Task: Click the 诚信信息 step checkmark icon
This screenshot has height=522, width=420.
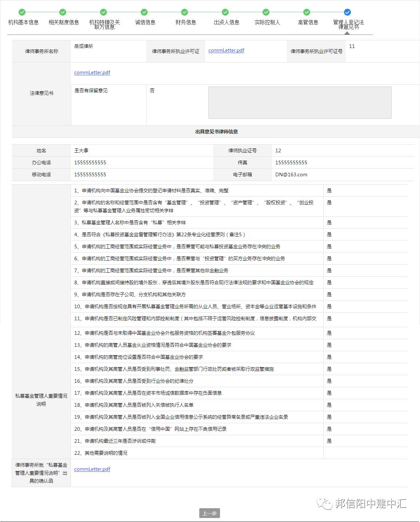Action: pos(144,12)
